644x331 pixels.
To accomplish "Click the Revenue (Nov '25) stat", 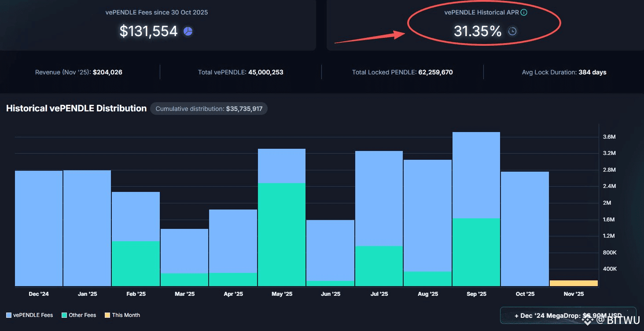I will (x=79, y=72).
